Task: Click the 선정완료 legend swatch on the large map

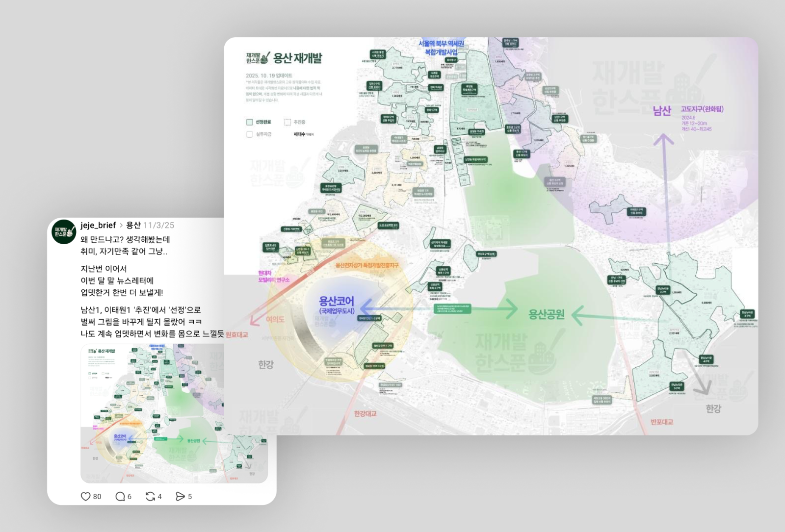Action: pyautogui.click(x=249, y=122)
